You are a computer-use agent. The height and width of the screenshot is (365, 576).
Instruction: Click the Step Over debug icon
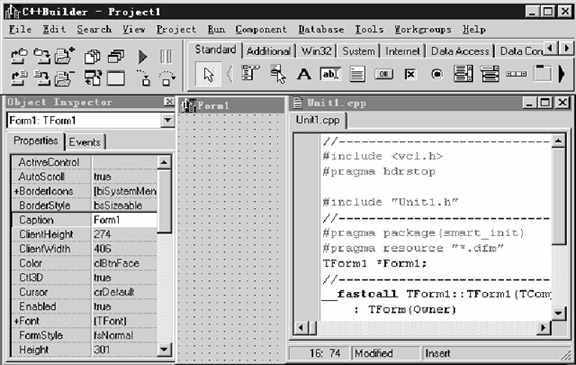[166, 78]
